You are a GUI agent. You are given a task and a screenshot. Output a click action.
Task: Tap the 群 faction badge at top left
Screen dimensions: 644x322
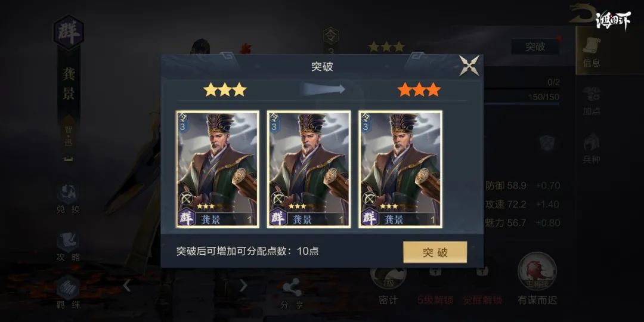[x=69, y=32]
